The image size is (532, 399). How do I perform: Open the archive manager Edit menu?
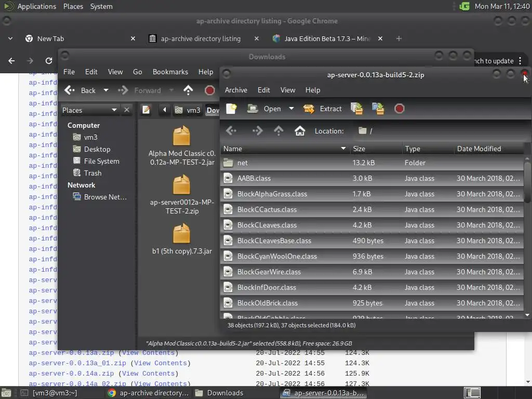pyautogui.click(x=263, y=90)
